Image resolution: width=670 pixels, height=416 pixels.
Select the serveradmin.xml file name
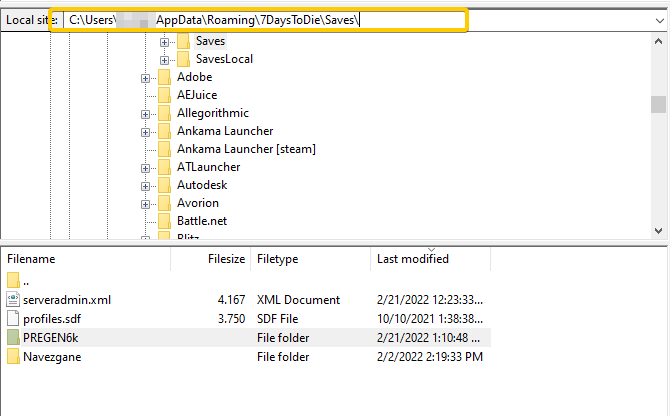point(67,300)
